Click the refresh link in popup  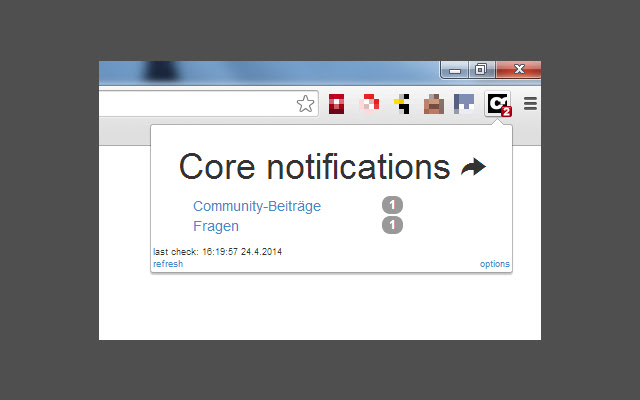click(168, 264)
